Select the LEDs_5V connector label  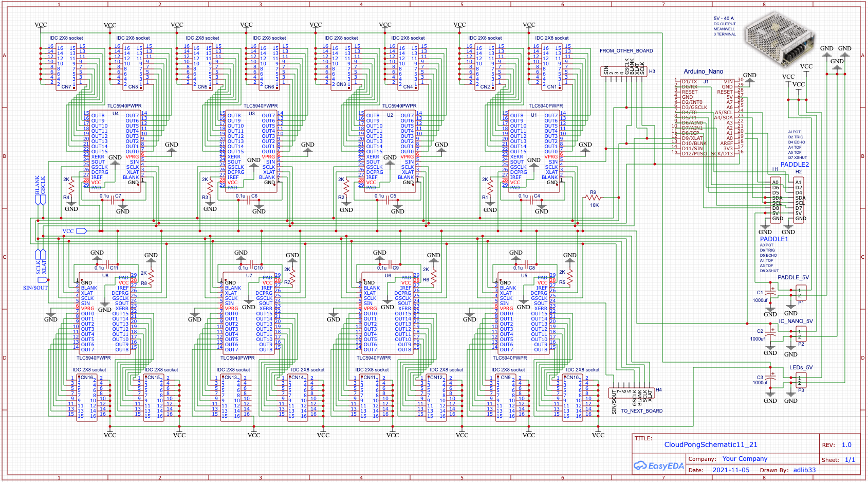(x=801, y=367)
